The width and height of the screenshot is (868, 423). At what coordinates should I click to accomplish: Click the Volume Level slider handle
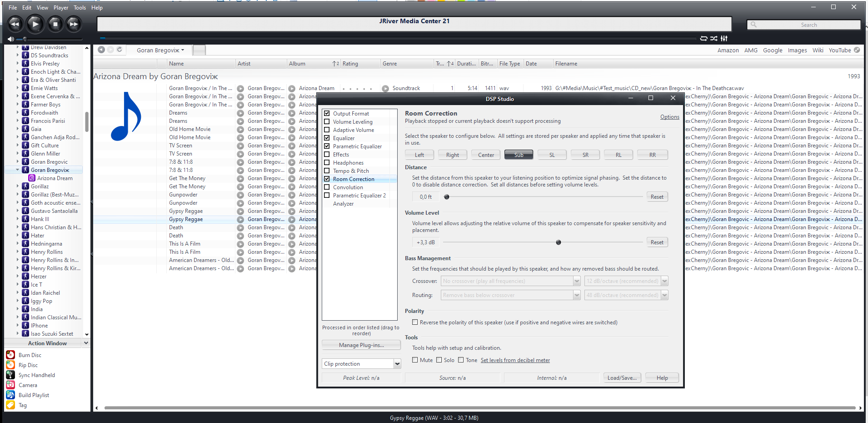tap(559, 242)
